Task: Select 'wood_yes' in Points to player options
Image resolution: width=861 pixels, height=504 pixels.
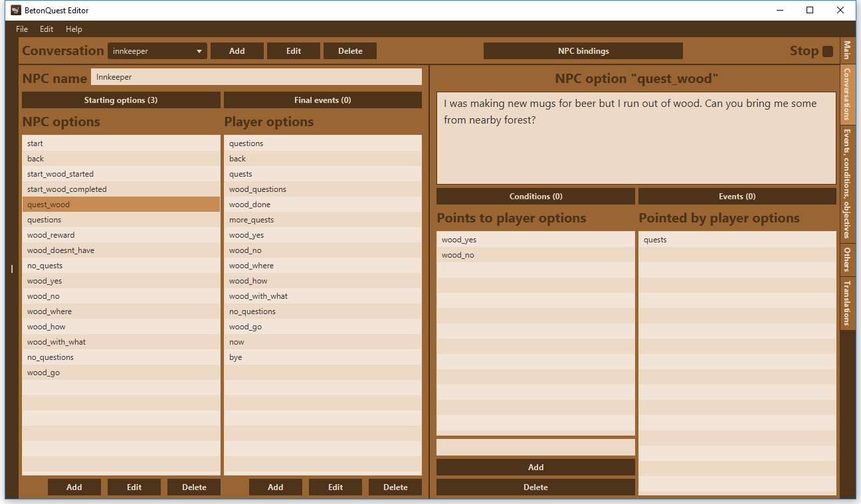Action: point(535,240)
